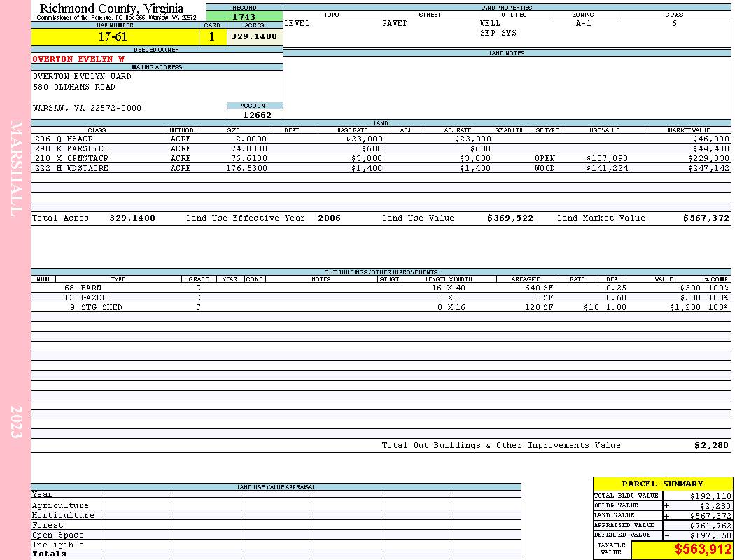Screen dimensions: 735x560
Task: Click the market value $46,000
Action: pos(711,139)
